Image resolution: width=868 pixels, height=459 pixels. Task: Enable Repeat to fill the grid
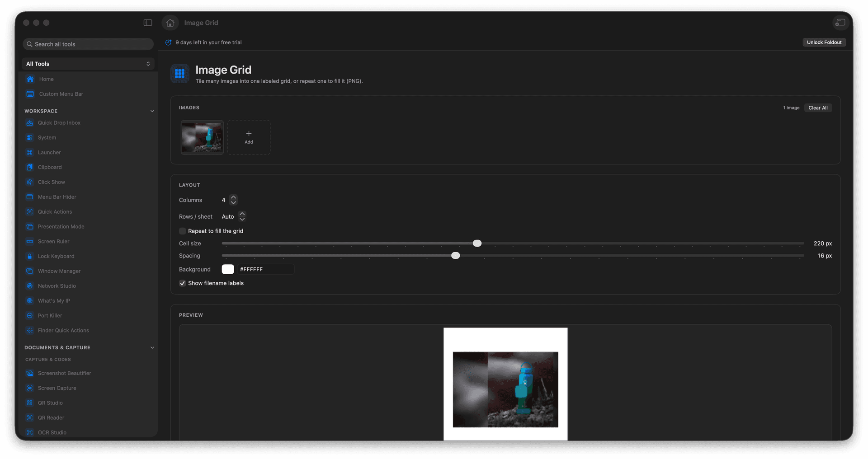pos(183,231)
